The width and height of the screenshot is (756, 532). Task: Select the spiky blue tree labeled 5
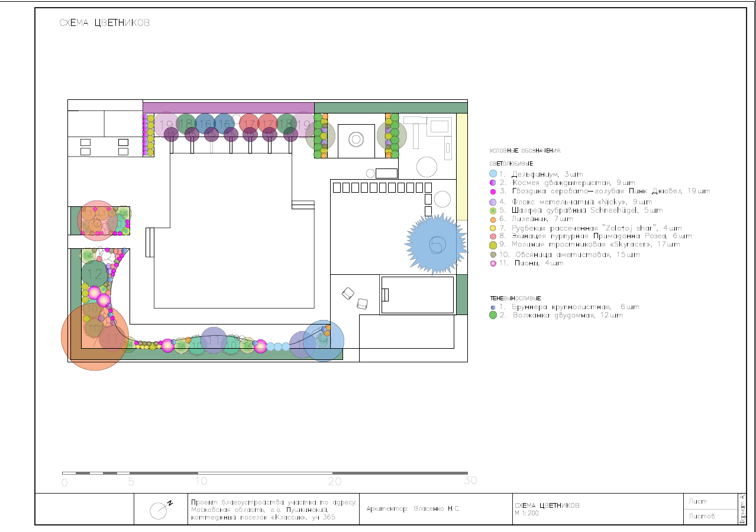click(437, 243)
